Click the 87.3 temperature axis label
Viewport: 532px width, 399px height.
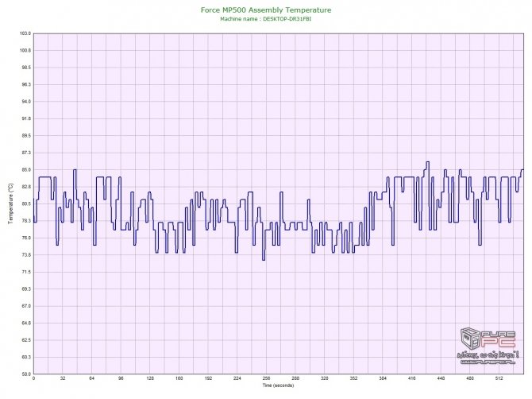pyautogui.click(x=25, y=153)
